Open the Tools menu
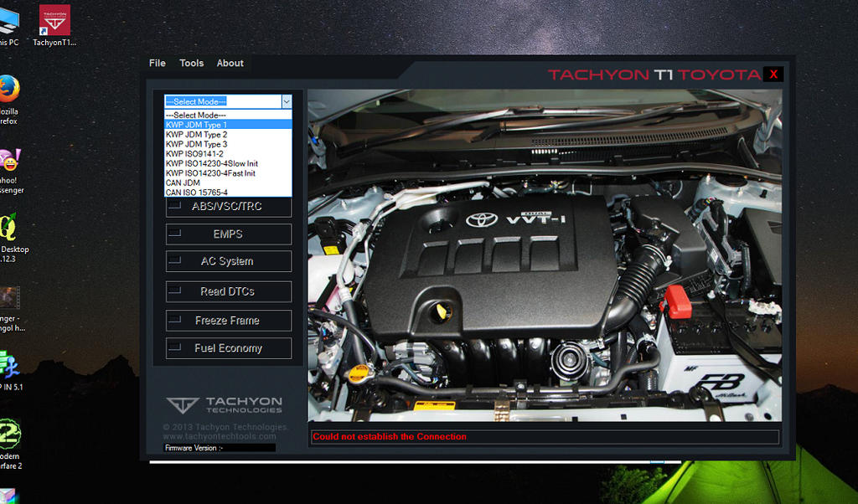 192,64
